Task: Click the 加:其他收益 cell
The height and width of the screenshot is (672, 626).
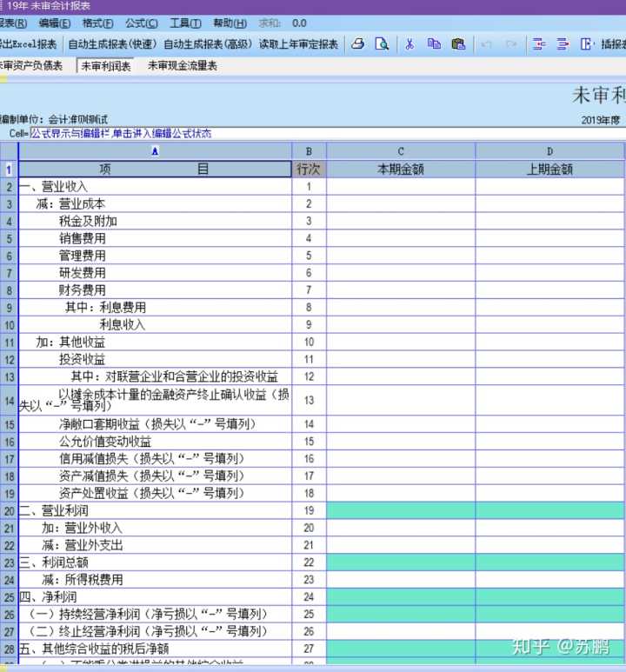Action: tap(155, 342)
